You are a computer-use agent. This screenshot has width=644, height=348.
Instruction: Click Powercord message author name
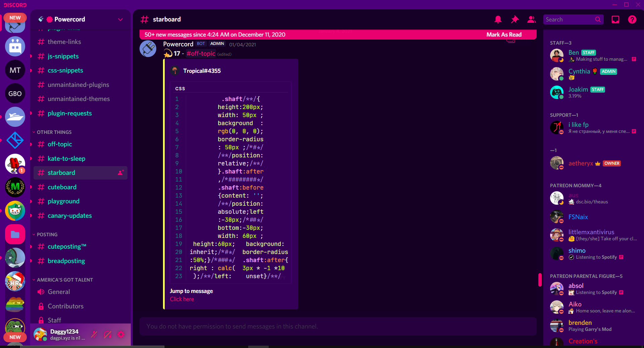coord(178,44)
